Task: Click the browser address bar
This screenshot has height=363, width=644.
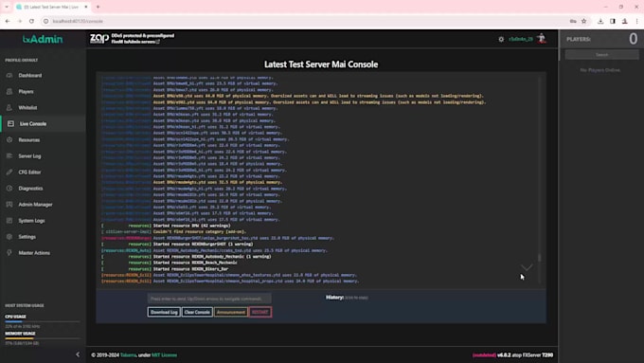Action: pos(304,21)
